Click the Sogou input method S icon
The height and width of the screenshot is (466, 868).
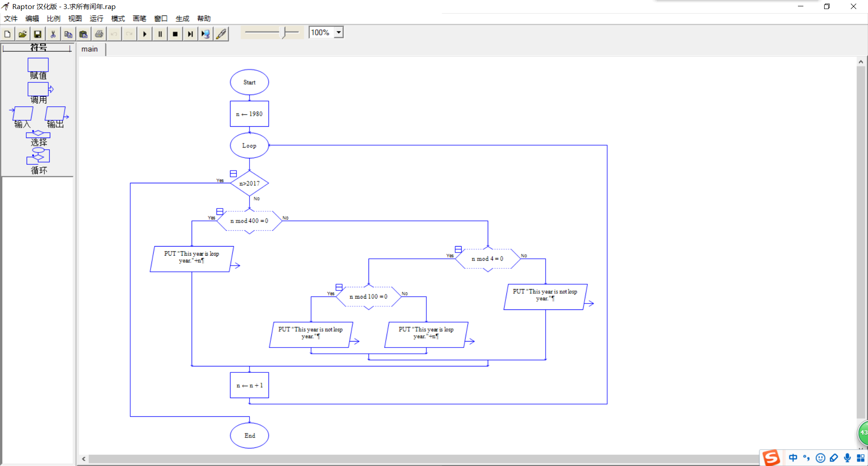click(x=772, y=458)
